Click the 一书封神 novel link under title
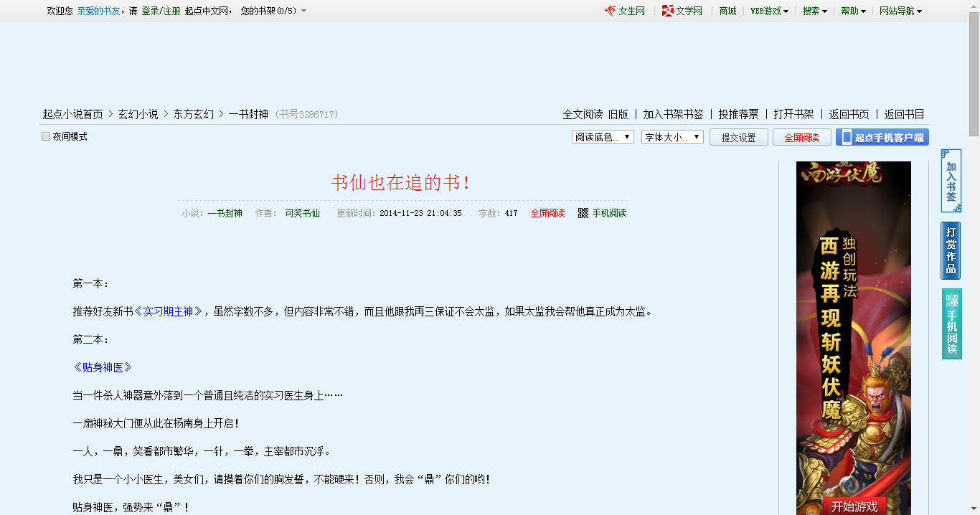The width and height of the screenshot is (980, 515). pos(225,213)
